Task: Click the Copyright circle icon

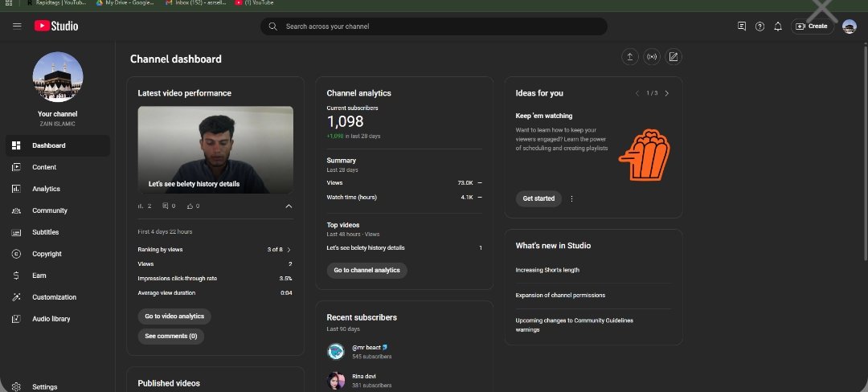Action: click(16, 254)
